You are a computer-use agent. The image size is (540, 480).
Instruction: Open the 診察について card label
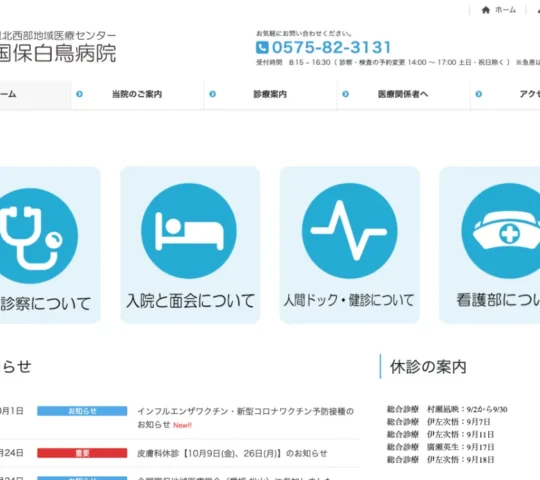coord(45,304)
